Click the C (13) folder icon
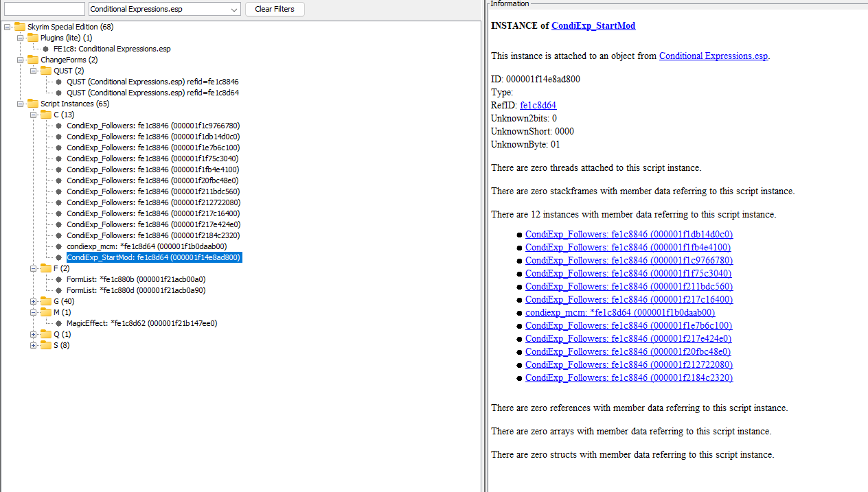Image resolution: width=868 pixels, height=492 pixels. coord(45,115)
